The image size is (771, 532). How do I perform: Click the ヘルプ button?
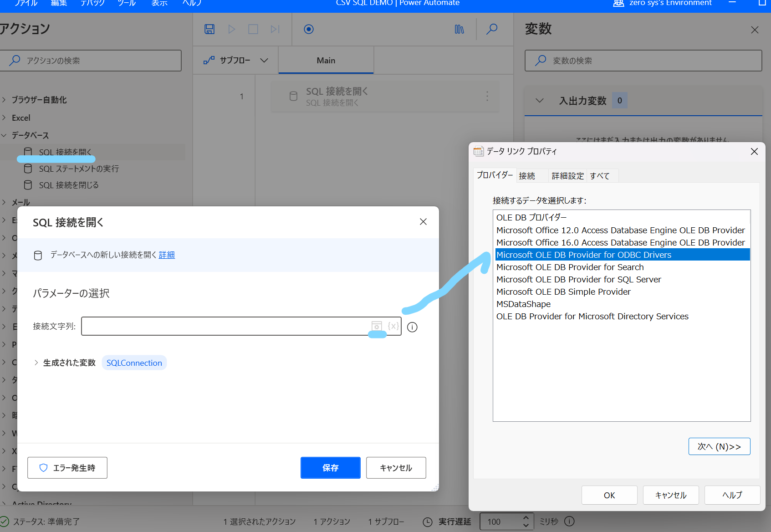click(x=732, y=495)
